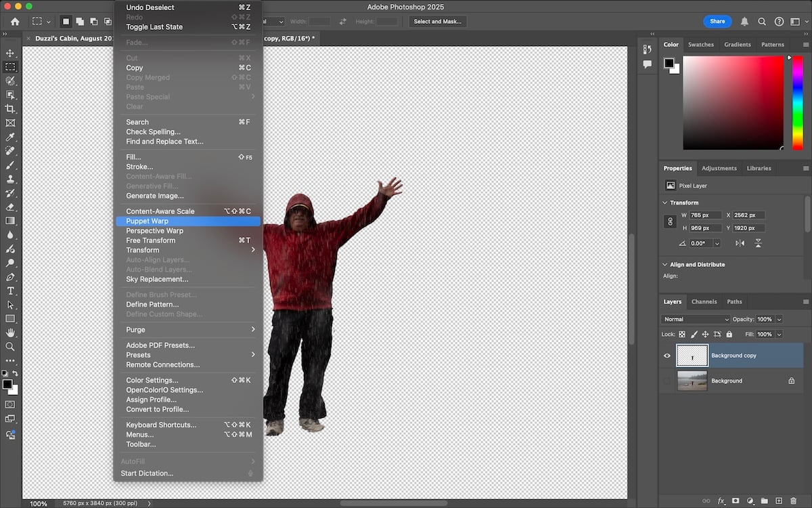The width and height of the screenshot is (812, 508).
Task: Switch to the Channels tab
Action: (704, 302)
